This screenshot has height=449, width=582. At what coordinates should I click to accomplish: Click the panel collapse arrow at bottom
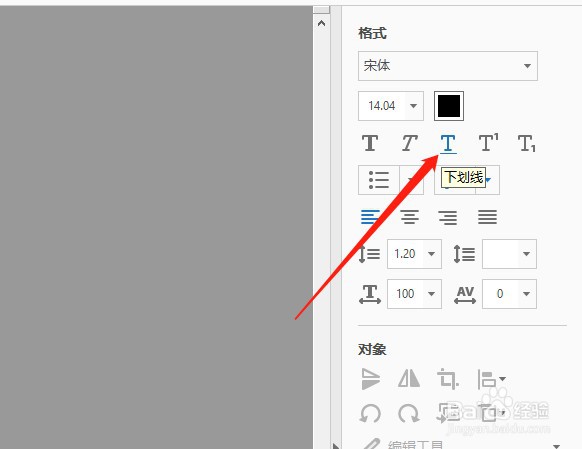point(336,446)
